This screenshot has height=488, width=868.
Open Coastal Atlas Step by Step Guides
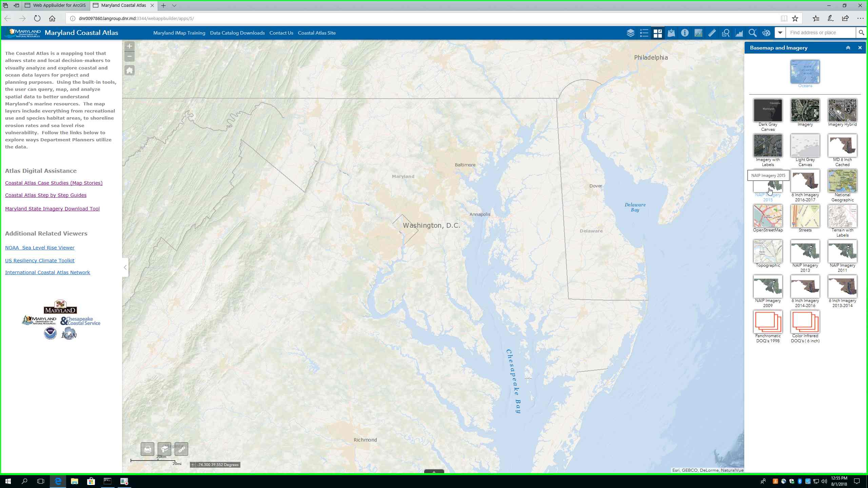coord(46,195)
